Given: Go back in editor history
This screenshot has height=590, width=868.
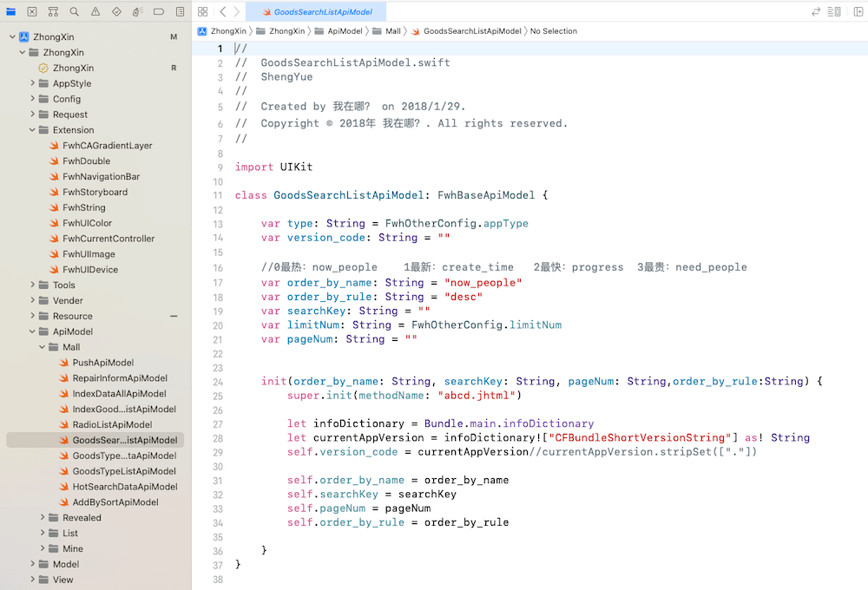Looking at the screenshot, I should click(x=222, y=11).
